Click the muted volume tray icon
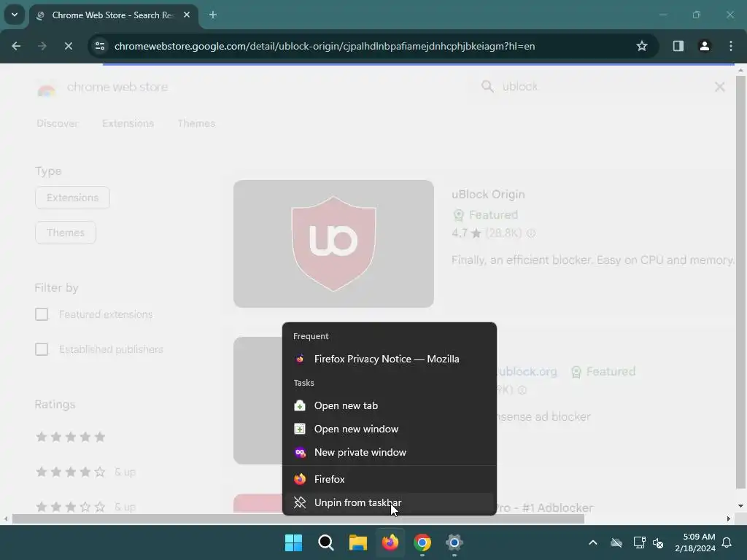Viewport: 747px width, 560px height. [x=658, y=542]
